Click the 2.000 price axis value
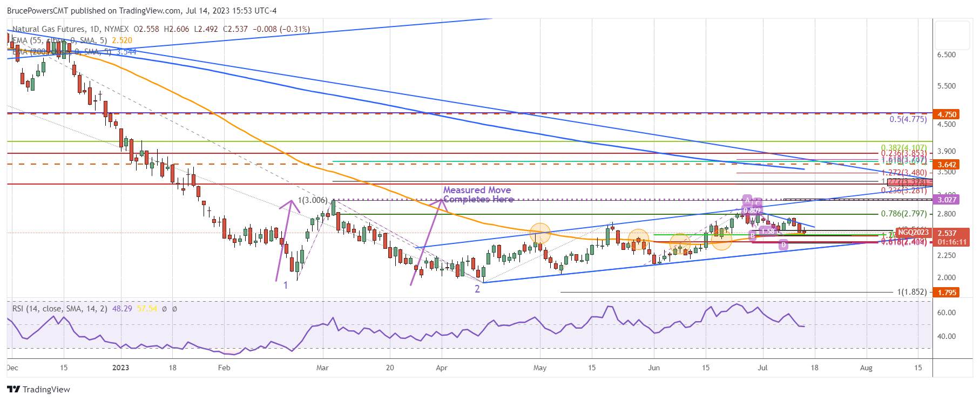The width and height of the screenshot is (980, 401). [947, 278]
